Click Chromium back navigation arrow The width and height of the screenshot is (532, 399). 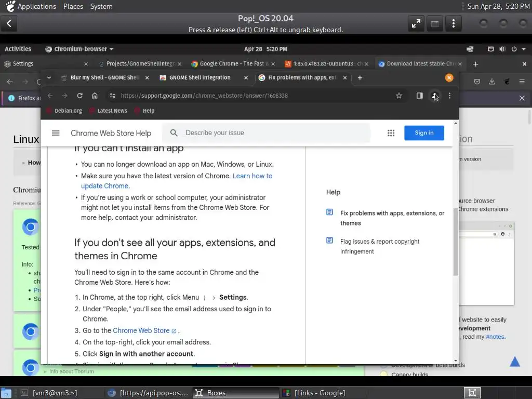click(50, 96)
